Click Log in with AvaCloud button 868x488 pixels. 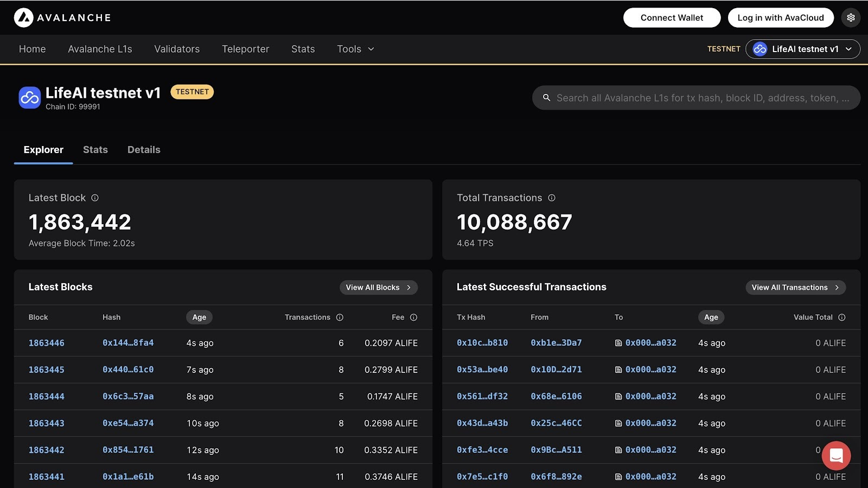pyautogui.click(x=781, y=17)
